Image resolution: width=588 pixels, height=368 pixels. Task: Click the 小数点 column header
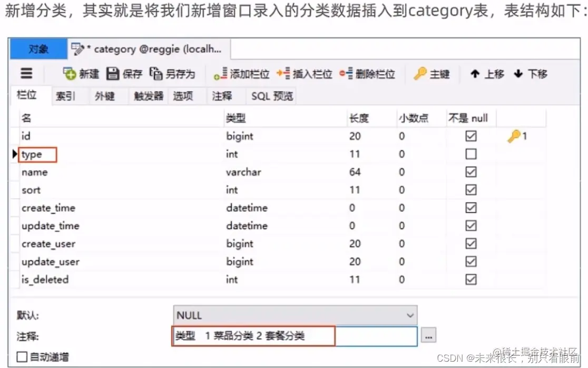(421, 118)
